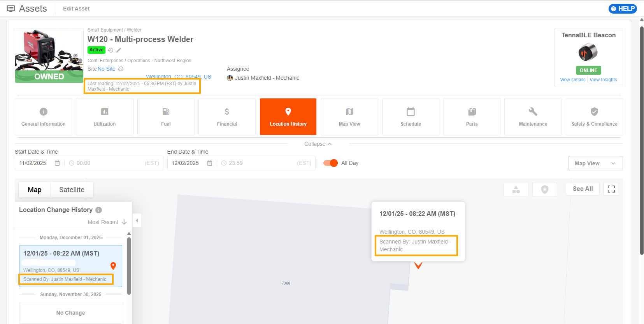Click the shapes/assets map overlay icon
Screen dimensions: 644x324
click(x=516, y=189)
